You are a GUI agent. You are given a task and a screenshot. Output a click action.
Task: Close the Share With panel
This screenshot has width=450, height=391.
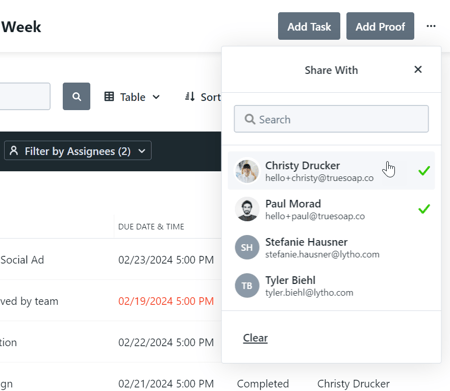click(x=418, y=69)
